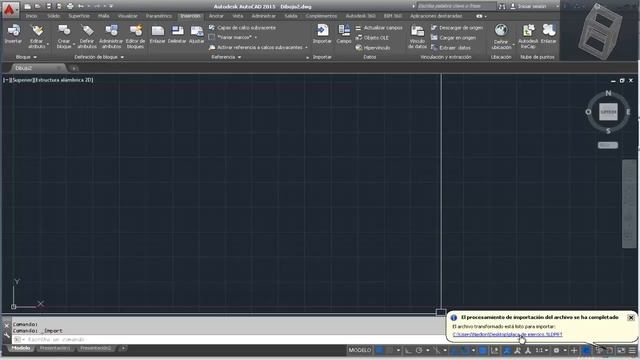Toggle polar tracking in status bar
640x360 pixels.
[419, 350]
